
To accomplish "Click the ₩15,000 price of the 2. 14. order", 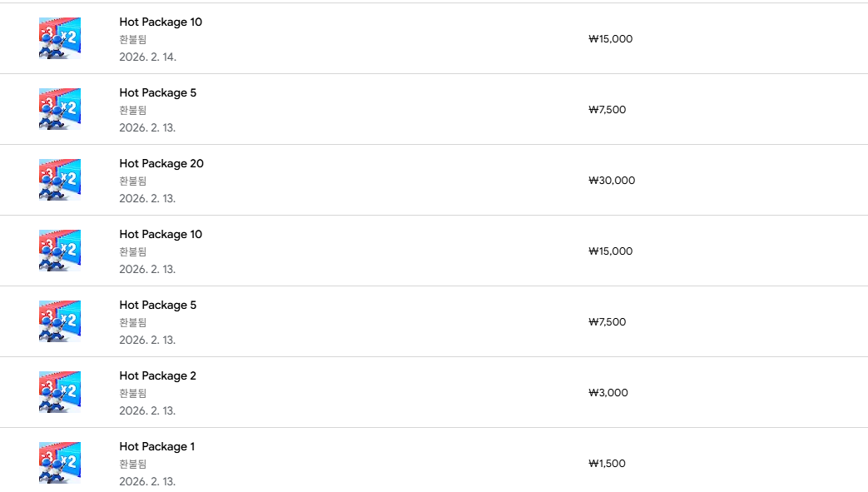I will (610, 39).
